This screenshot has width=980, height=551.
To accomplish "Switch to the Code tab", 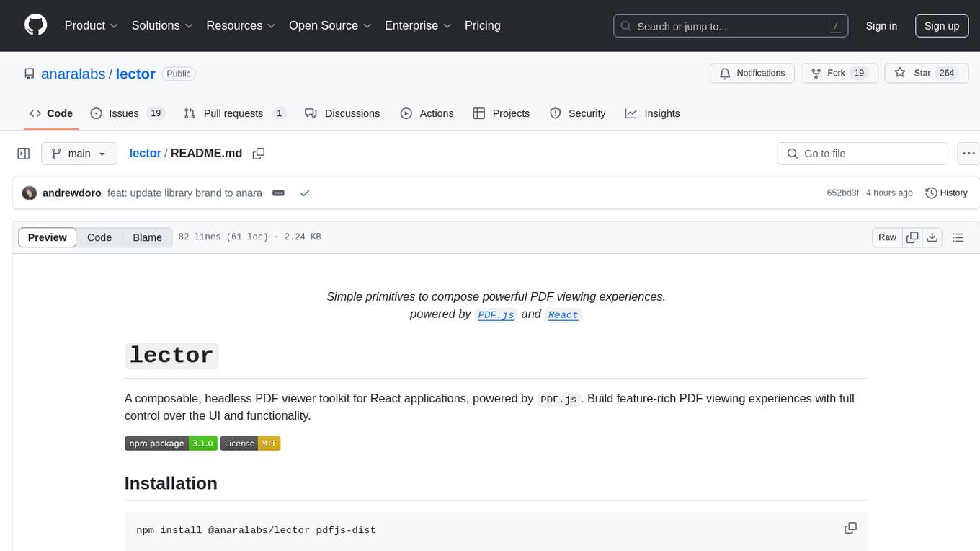I will tap(51, 113).
